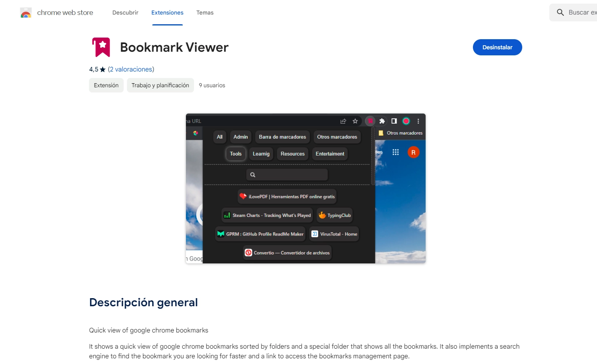Open the 2 valoraciones link
Screen dimensions: 597x364
[131, 69]
